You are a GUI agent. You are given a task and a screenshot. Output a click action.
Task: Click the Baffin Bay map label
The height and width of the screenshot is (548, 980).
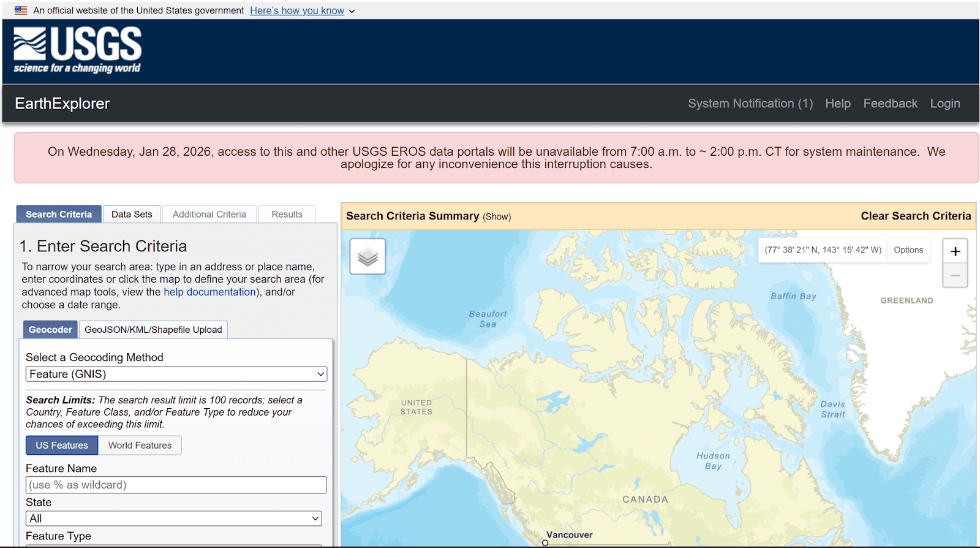tap(793, 296)
